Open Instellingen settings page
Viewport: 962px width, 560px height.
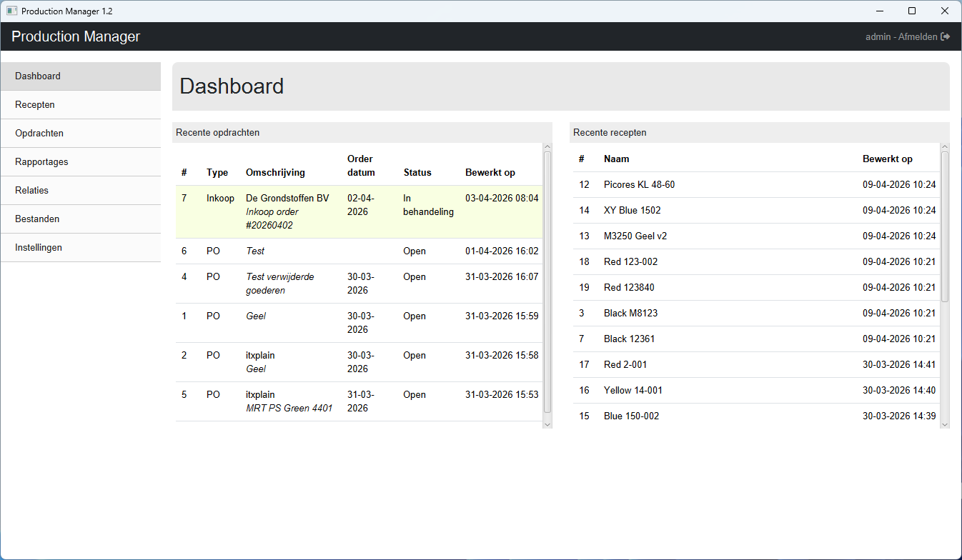[x=39, y=248]
